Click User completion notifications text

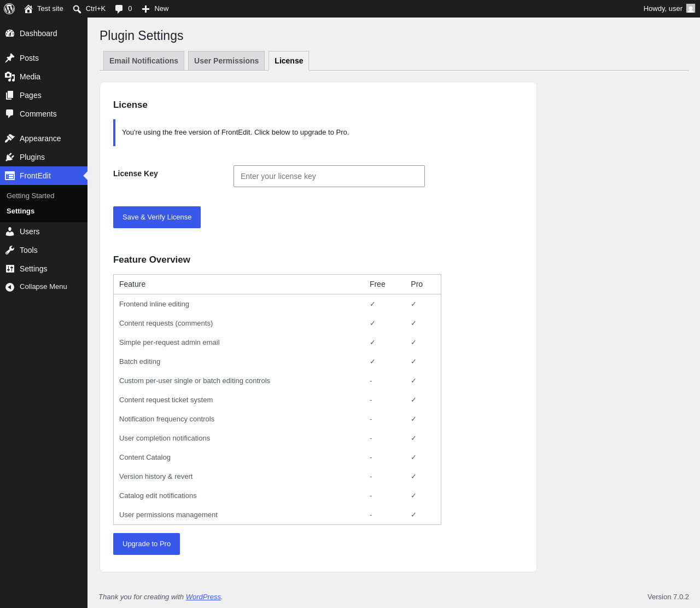click(165, 438)
